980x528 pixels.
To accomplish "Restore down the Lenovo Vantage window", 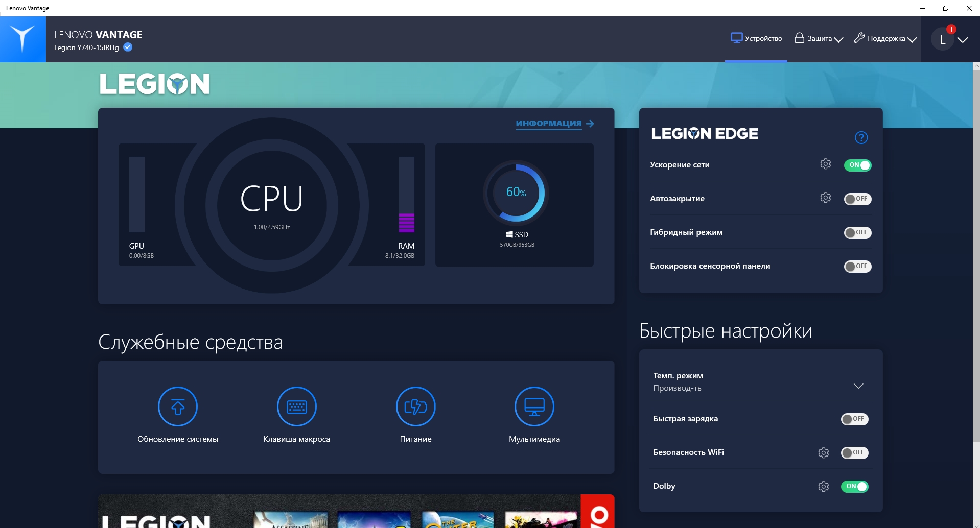I will tap(946, 8).
